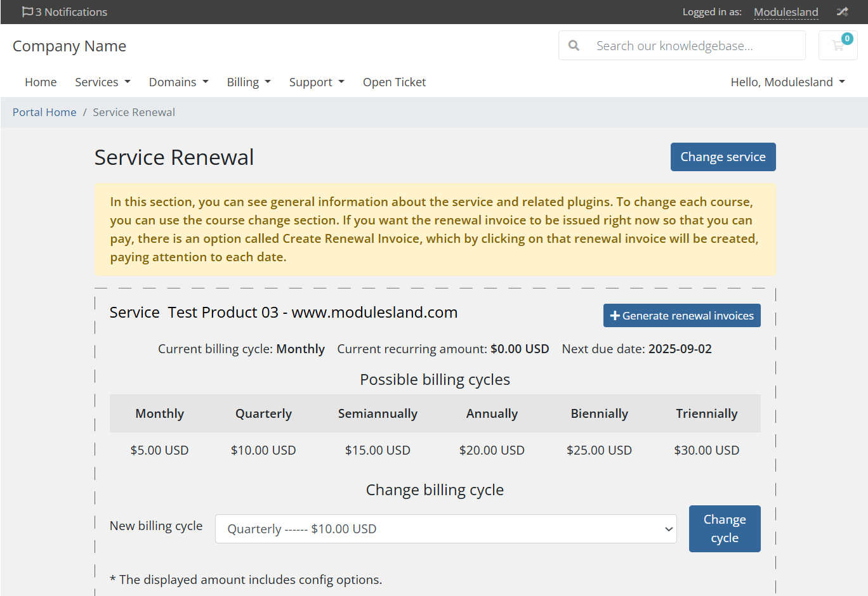868x596 pixels.
Task: Expand the Hello, Modulesland account menu
Action: click(788, 82)
